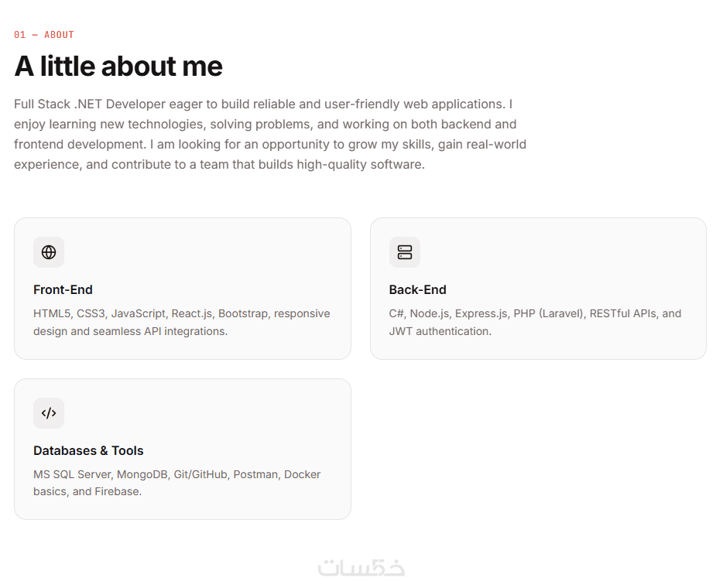Click the globe icon in Front-End card
Image resolution: width=723 pixels, height=588 pixels.
(x=49, y=252)
